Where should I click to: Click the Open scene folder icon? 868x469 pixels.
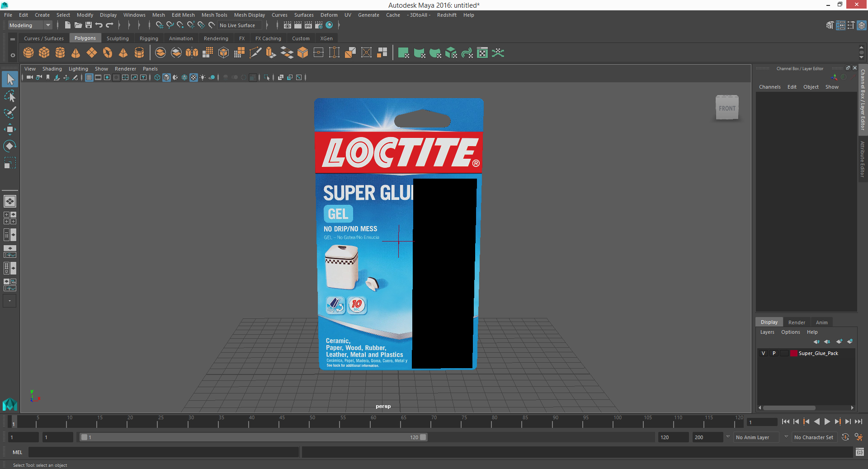[x=78, y=25]
